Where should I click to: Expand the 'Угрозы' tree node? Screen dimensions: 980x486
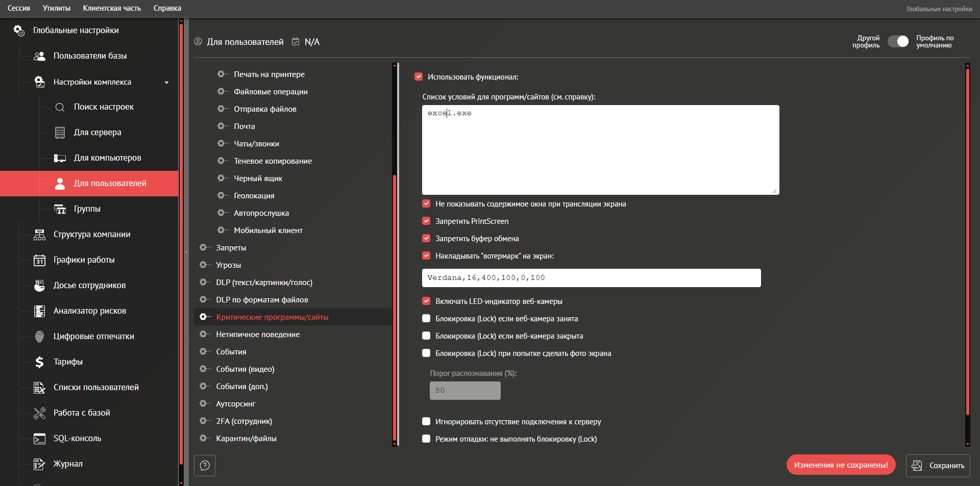click(203, 265)
